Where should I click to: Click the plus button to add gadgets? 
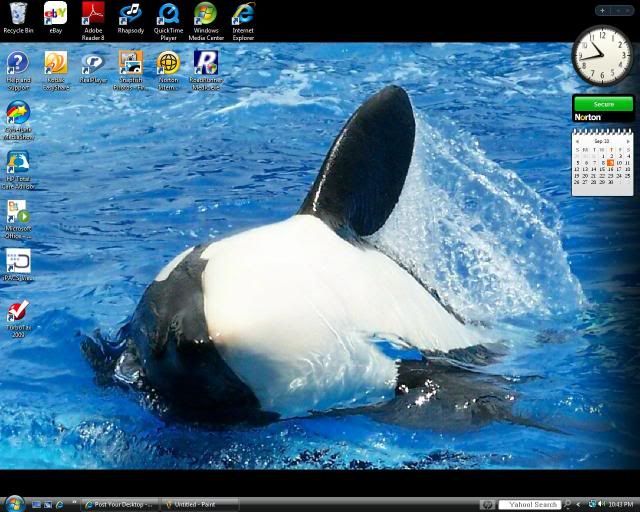(x=602, y=11)
